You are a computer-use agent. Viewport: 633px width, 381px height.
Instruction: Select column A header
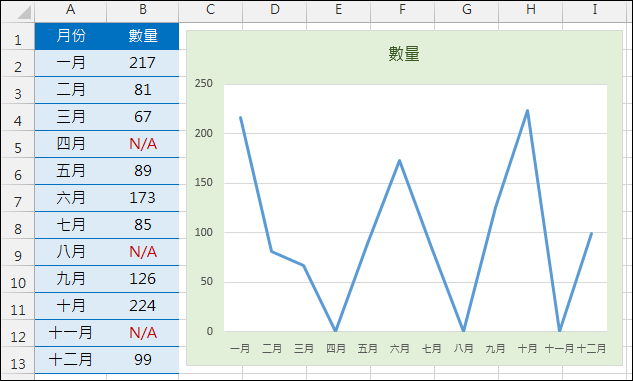(71, 10)
